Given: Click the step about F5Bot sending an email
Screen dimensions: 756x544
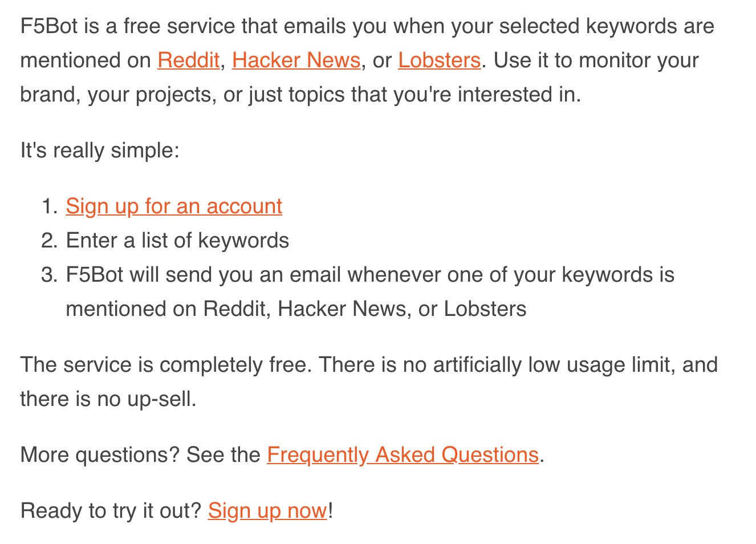Looking at the screenshot, I should [x=370, y=292].
